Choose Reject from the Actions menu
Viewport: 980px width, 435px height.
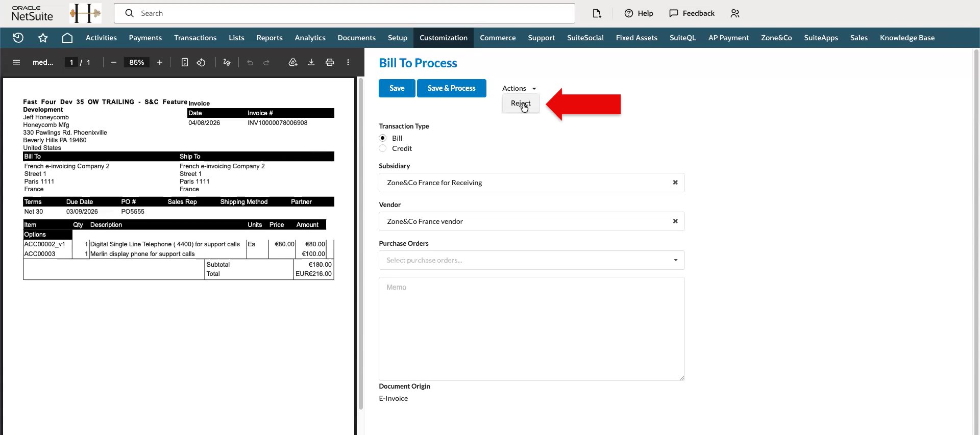[x=521, y=103]
